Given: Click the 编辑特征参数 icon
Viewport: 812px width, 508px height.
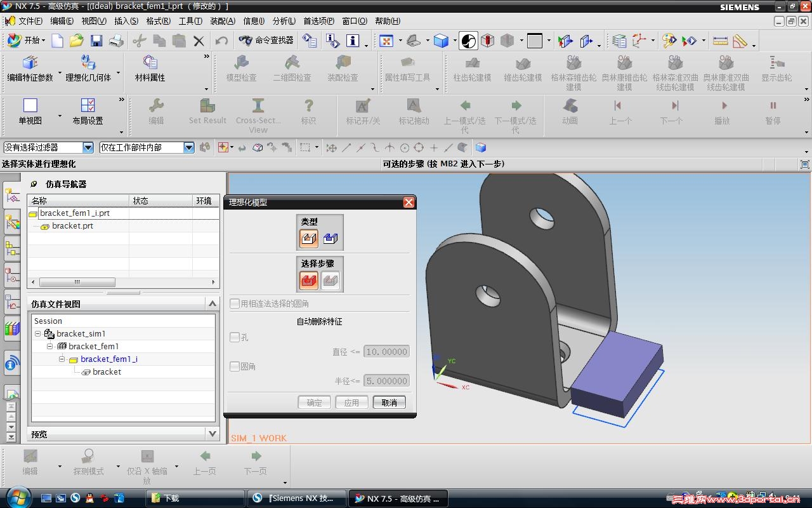Looking at the screenshot, I should tap(30, 63).
